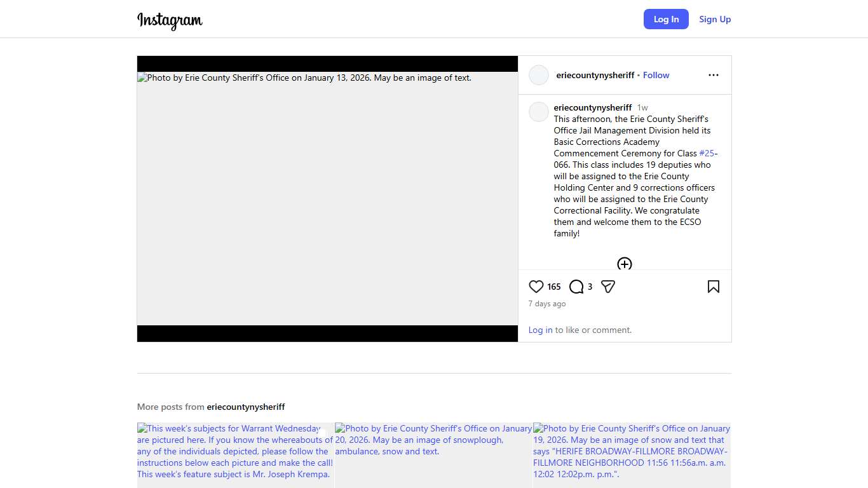
Task: Click the avatar beside the caption
Action: 539,112
